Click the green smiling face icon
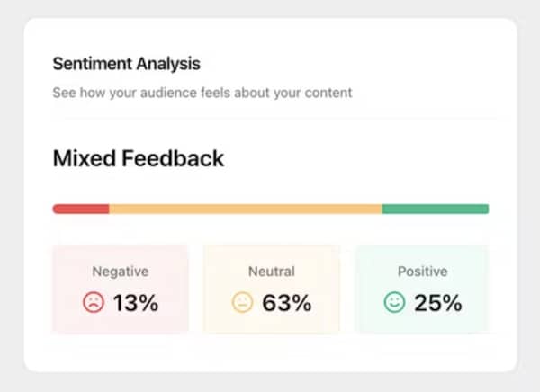540x392 pixels. [x=394, y=303]
